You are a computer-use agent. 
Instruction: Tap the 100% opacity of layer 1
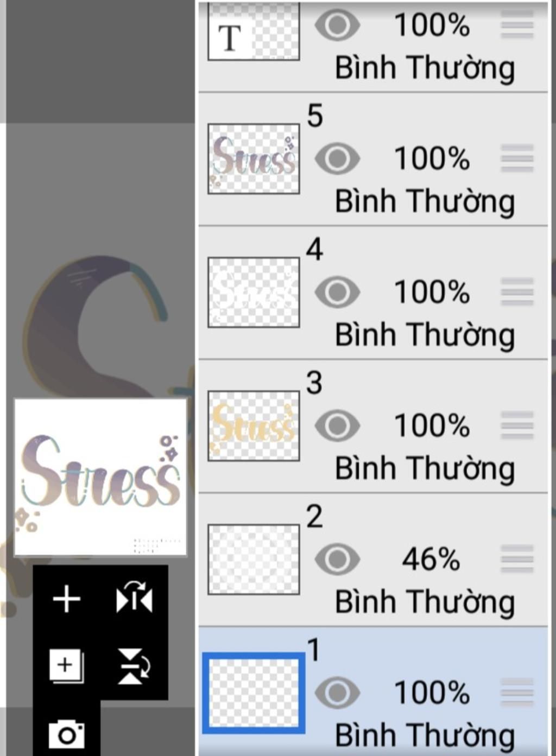[432, 693]
